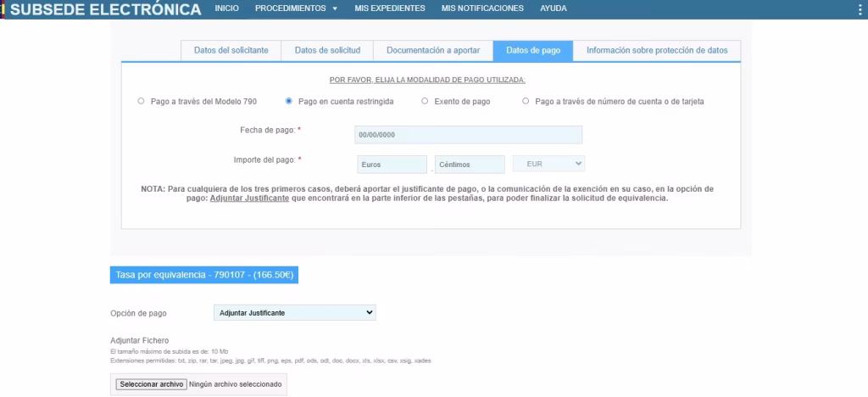Click the SUBSEDE ELECTRÓNICA site title
This screenshot has height=397, width=868.
(x=106, y=9)
